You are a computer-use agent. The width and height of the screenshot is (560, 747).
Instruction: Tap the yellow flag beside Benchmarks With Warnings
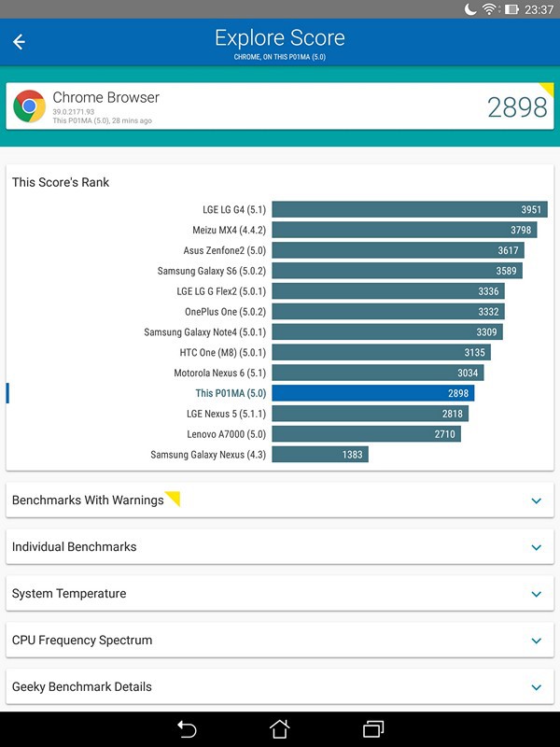pyautogui.click(x=173, y=499)
